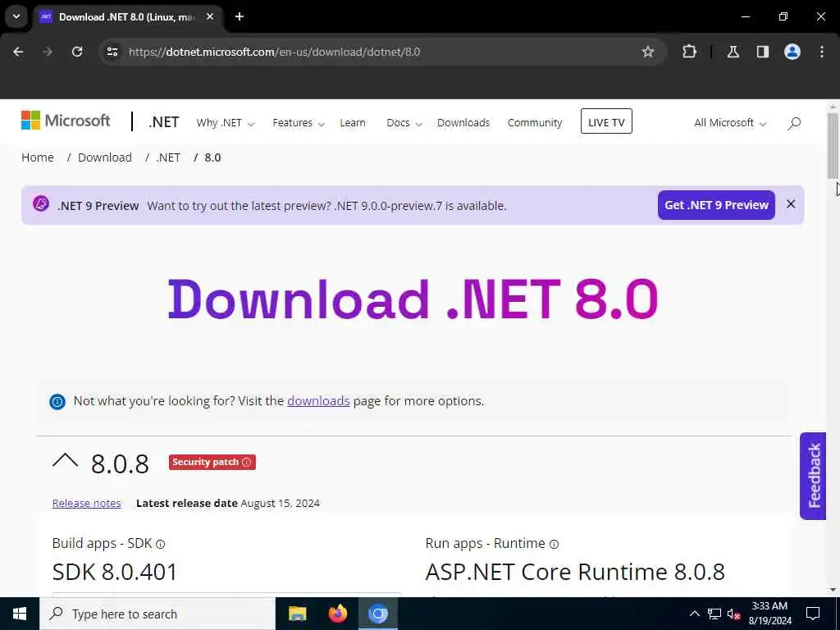Open File Explorer from taskbar
Screen dimensions: 840x630
pyautogui.click(x=297, y=614)
